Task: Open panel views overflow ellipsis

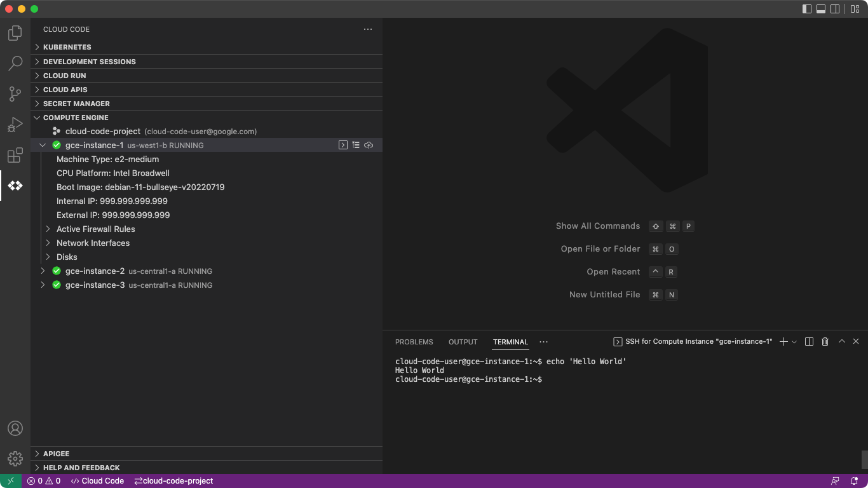Action: pyautogui.click(x=543, y=342)
